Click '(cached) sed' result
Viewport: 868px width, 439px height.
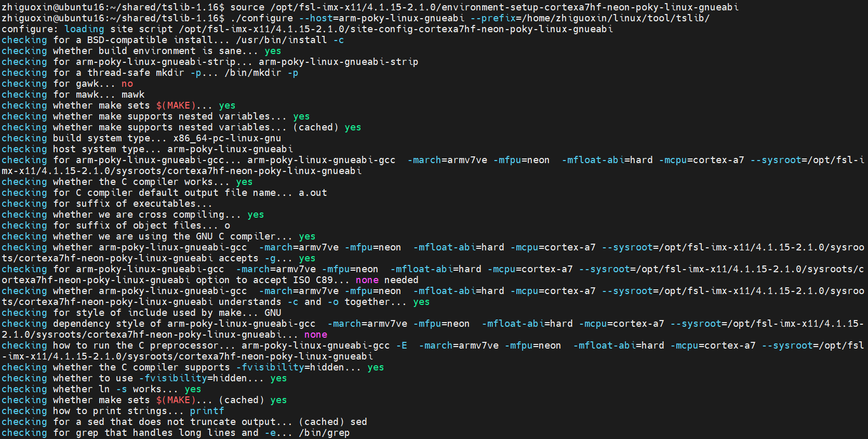pos(333,422)
